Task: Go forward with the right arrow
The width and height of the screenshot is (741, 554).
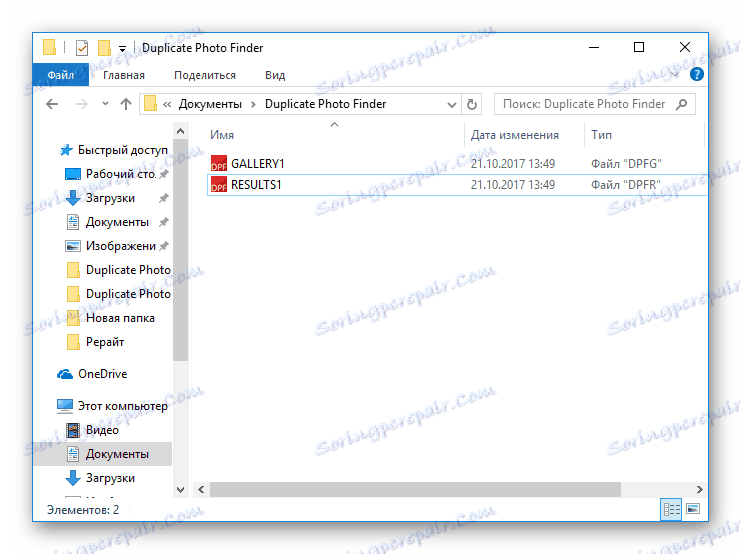Action: [x=82, y=104]
